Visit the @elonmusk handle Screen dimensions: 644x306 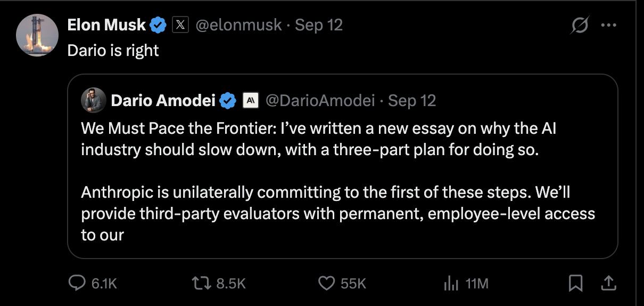[x=239, y=25]
